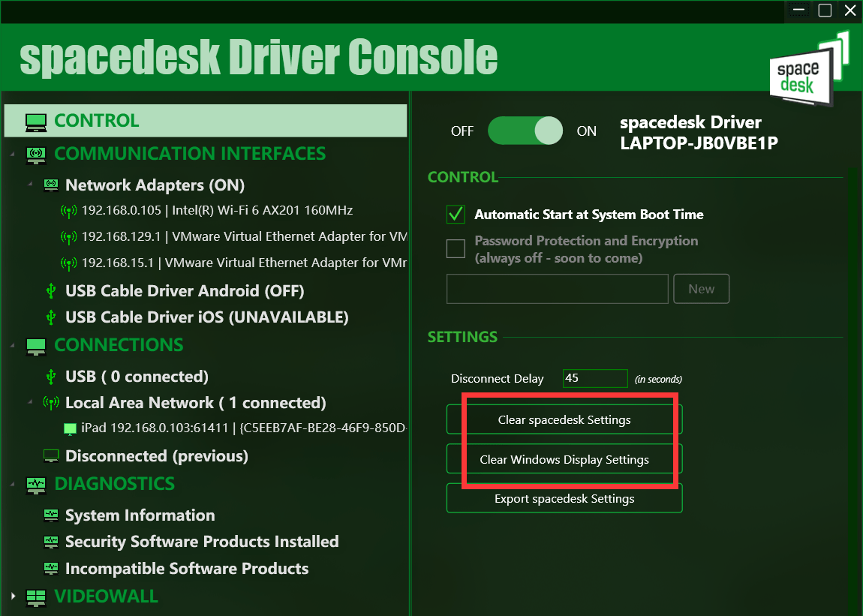Select the 192.168.129.1 VMware adapter row

pyautogui.click(x=244, y=236)
